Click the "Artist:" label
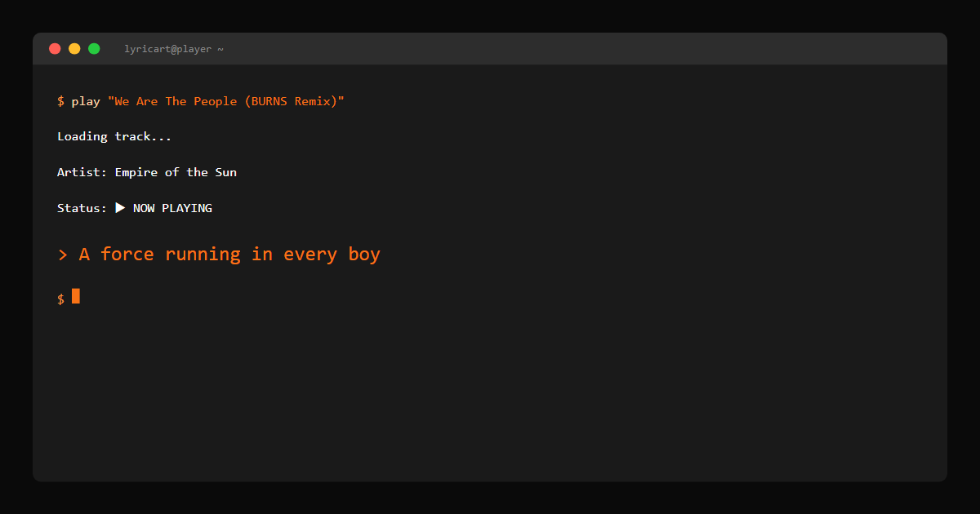 click(x=82, y=172)
